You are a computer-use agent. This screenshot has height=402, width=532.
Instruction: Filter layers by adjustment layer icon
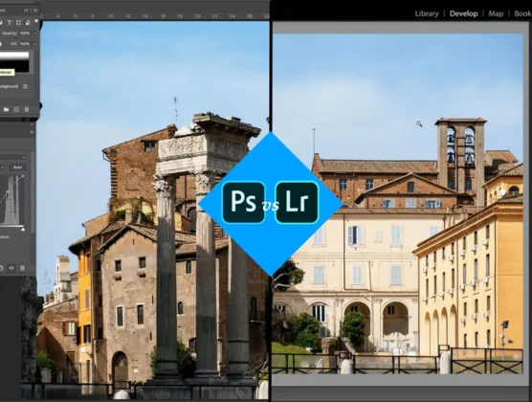point(1,22)
